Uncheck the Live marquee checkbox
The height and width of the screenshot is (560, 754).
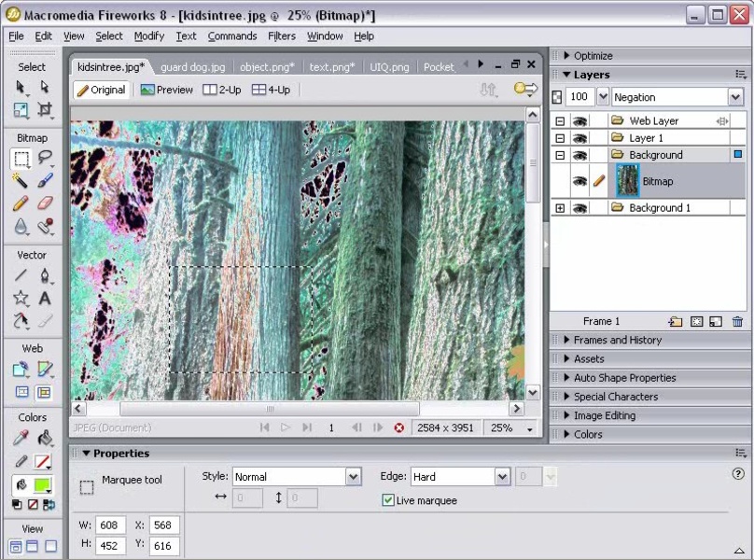[x=388, y=500]
